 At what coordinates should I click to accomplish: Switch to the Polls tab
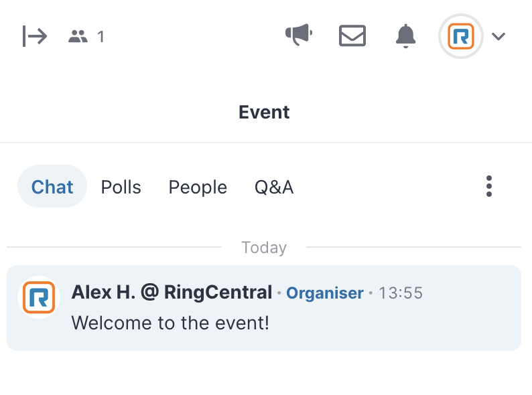[x=121, y=187]
